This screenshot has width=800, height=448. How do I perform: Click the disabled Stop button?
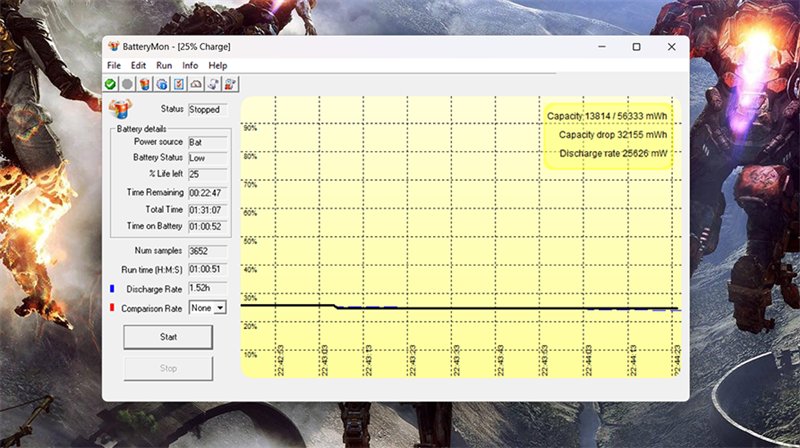[168, 368]
